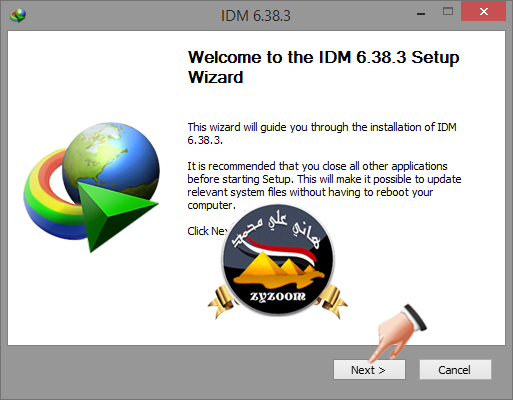Click the large IDM globe logo
The height and width of the screenshot is (400, 513).
91,187
